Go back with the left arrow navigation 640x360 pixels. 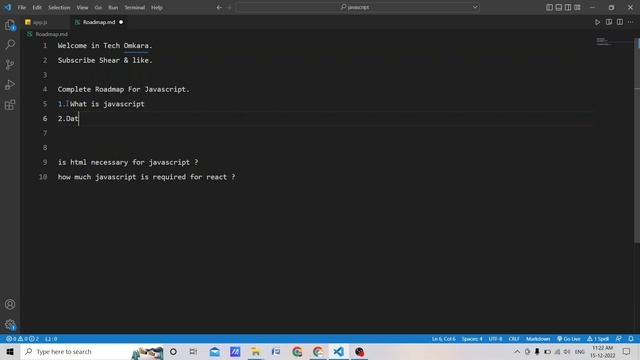point(219,7)
